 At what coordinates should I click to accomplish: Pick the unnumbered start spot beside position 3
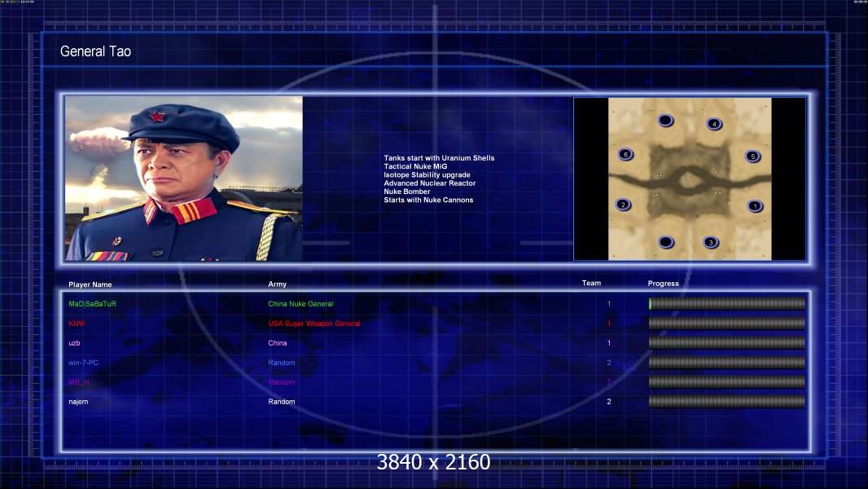(x=667, y=242)
